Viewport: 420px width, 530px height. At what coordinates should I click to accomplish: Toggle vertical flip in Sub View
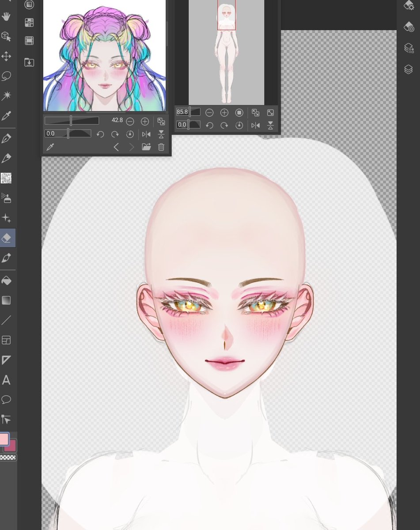(x=161, y=134)
